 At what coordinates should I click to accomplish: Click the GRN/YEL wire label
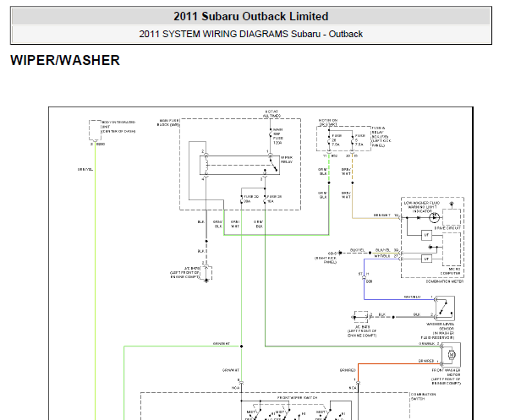click(x=85, y=169)
